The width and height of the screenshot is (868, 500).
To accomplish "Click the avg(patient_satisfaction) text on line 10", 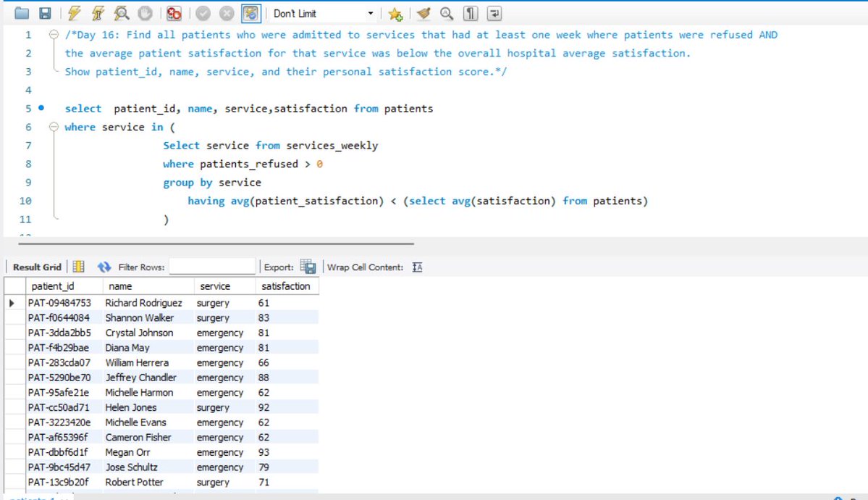I will (x=307, y=201).
